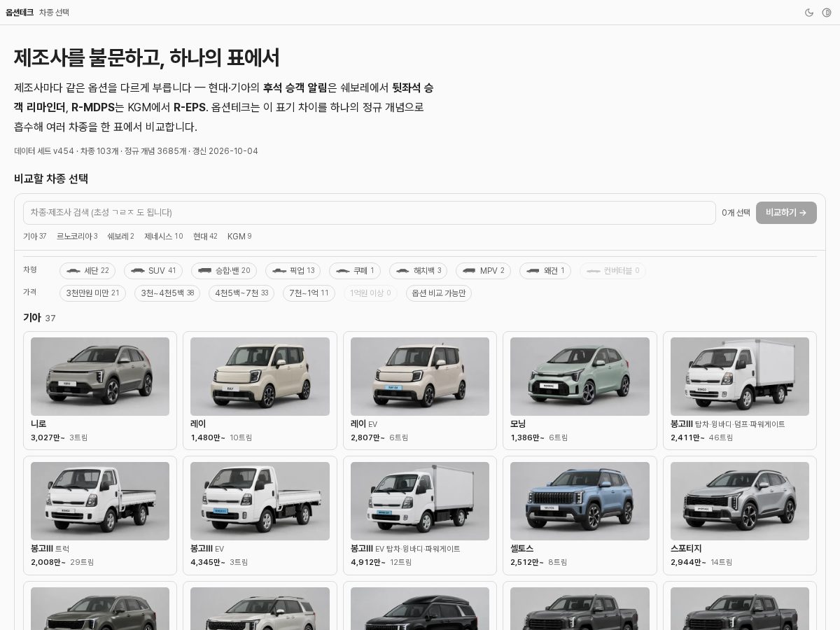This screenshot has width=840, height=630.
Task: Click the 2,512만~ price on 셀토스 card
Action: [527, 562]
